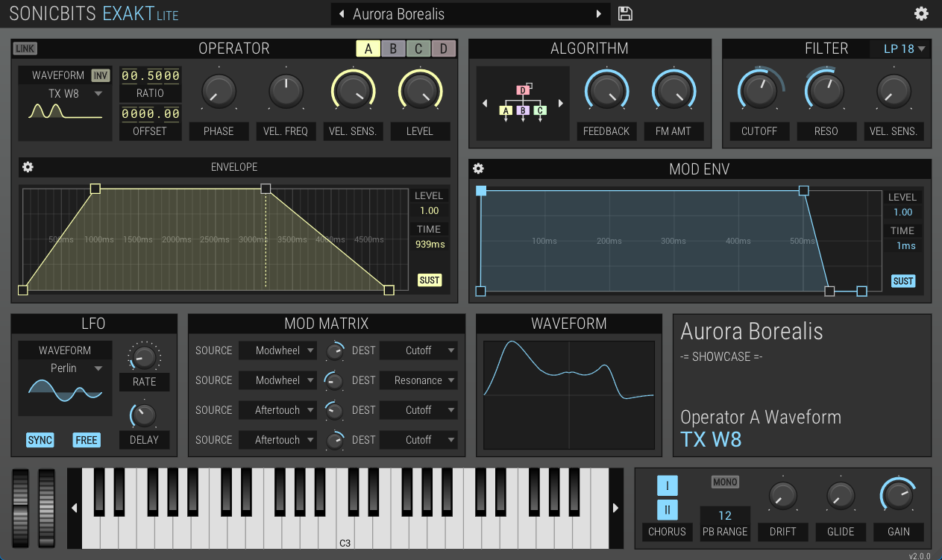Click the filter CUTOFF knob
This screenshot has width=942, height=560.
click(759, 91)
